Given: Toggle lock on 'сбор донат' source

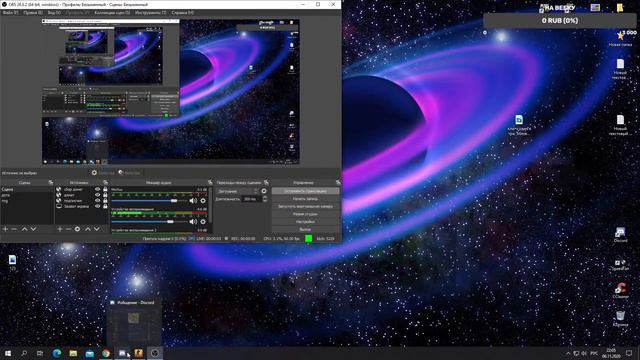Looking at the screenshot, I should pyautogui.click(x=105, y=189).
